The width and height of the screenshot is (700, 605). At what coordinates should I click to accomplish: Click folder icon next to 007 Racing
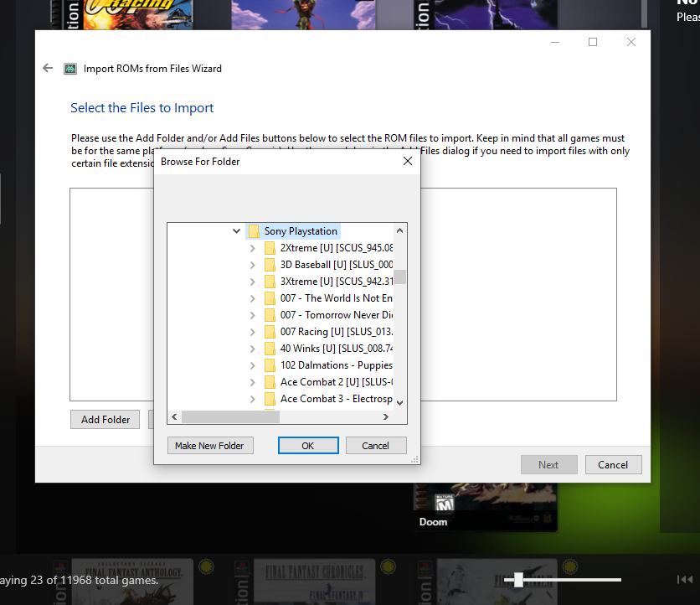point(270,332)
